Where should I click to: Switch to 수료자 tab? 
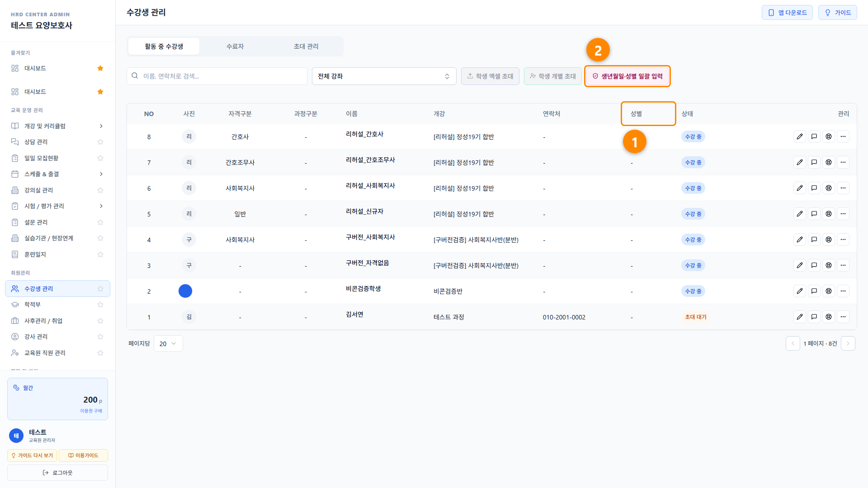coord(235,46)
